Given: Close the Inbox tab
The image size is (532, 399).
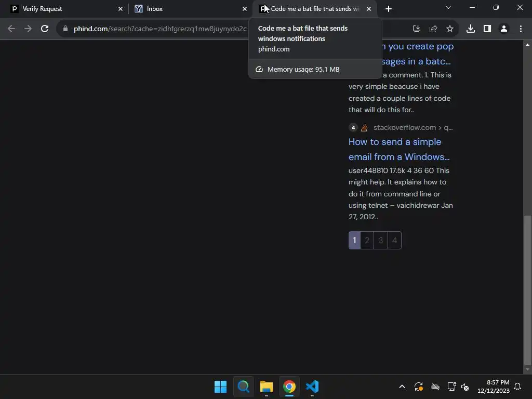Looking at the screenshot, I should (x=245, y=9).
